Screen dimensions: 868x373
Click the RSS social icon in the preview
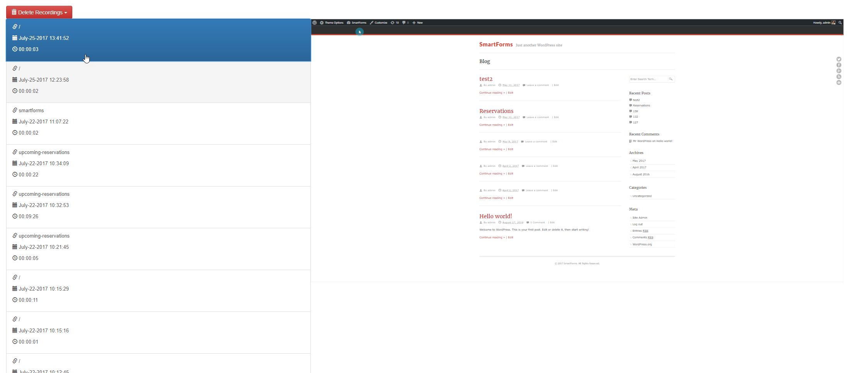coord(839,77)
